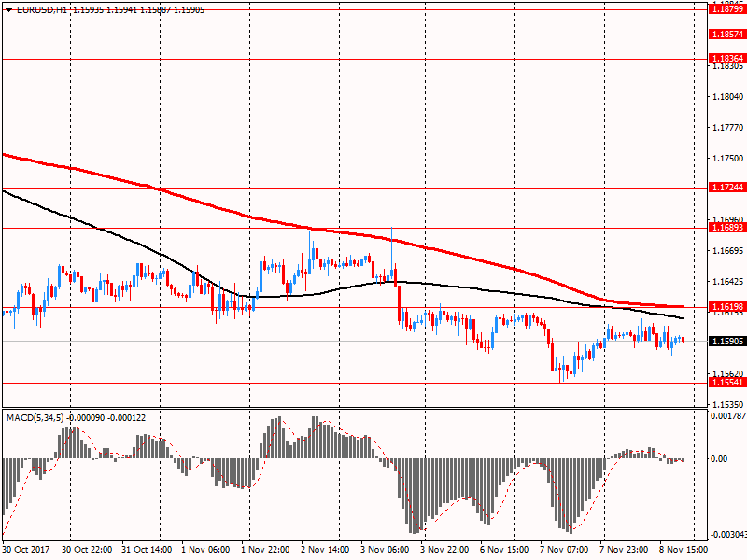The height and width of the screenshot is (560, 747).
Task: Click the 31 Oct 14:00 time label
Action: pyautogui.click(x=147, y=549)
